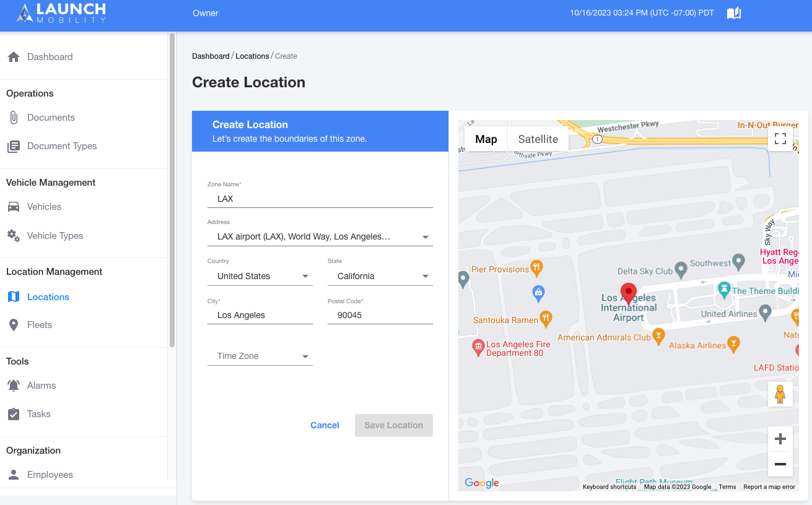This screenshot has height=505, width=812.
Task: Click The Theme Building marker icon
Action: (723, 289)
